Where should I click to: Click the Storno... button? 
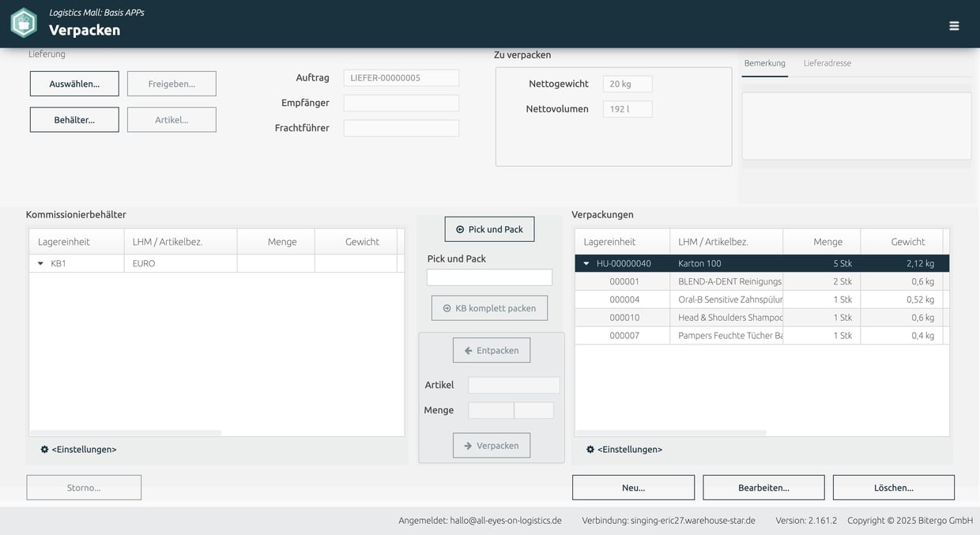(x=84, y=488)
